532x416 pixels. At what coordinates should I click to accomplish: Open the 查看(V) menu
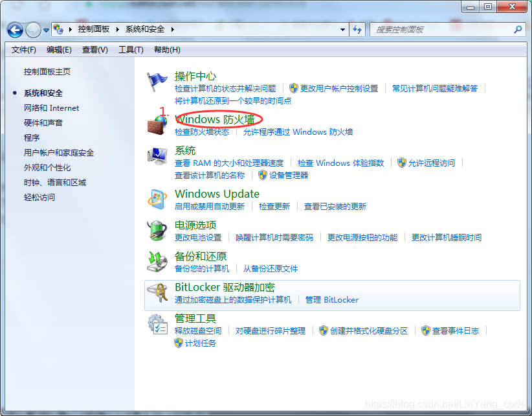pos(95,50)
